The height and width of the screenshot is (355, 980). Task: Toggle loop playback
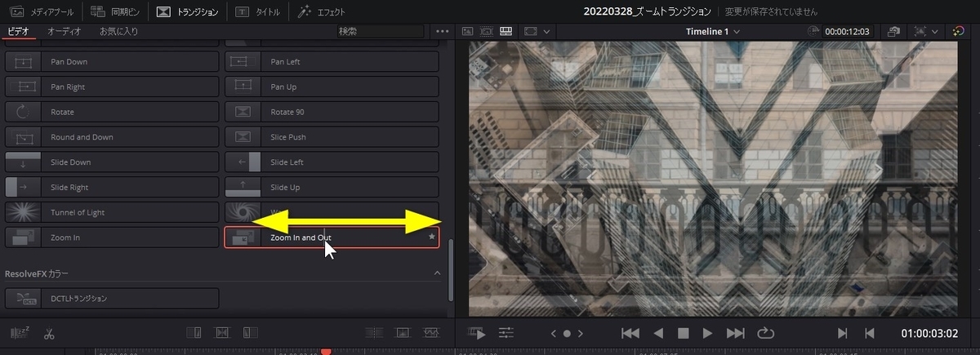pos(766,333)
